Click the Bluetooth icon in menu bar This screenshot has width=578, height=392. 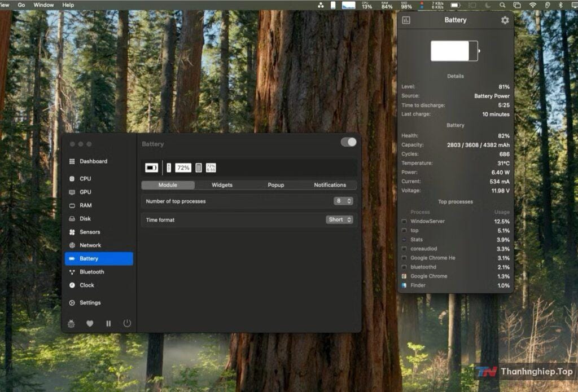(561, 5)
